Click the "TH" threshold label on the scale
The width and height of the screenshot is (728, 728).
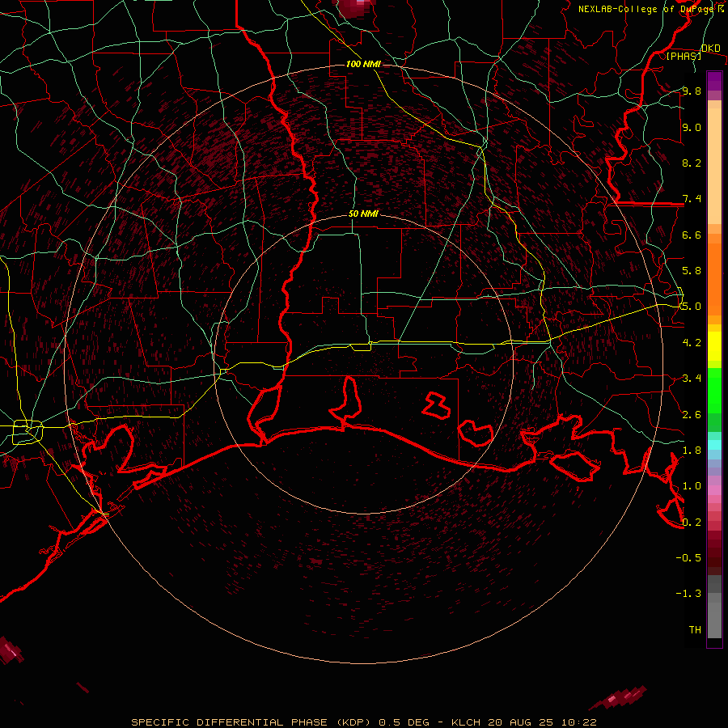695,630
